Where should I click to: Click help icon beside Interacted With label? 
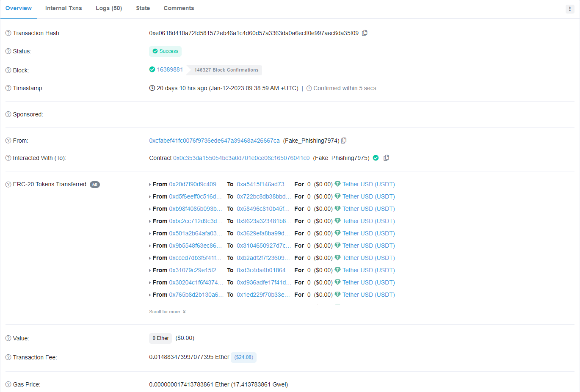point(8,158)
